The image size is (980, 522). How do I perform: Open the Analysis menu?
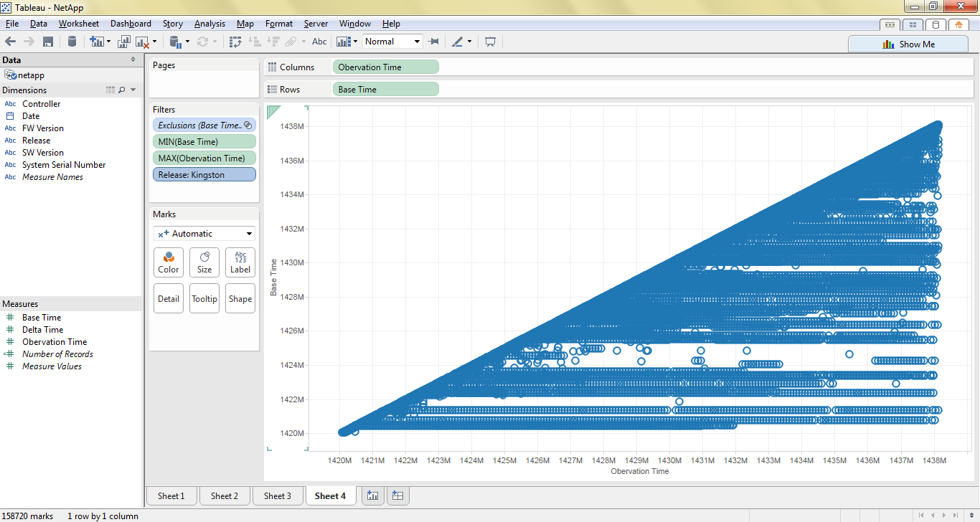[x=209, y=24]
